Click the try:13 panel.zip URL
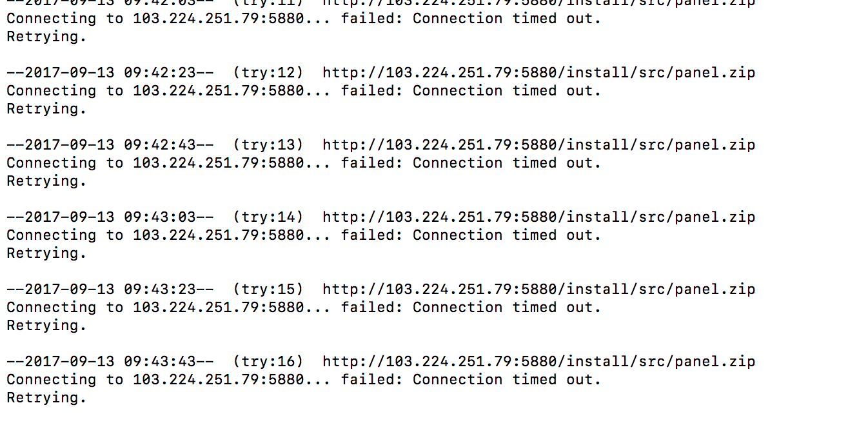This screenshot has width=868, height=423. click(538, 144)
